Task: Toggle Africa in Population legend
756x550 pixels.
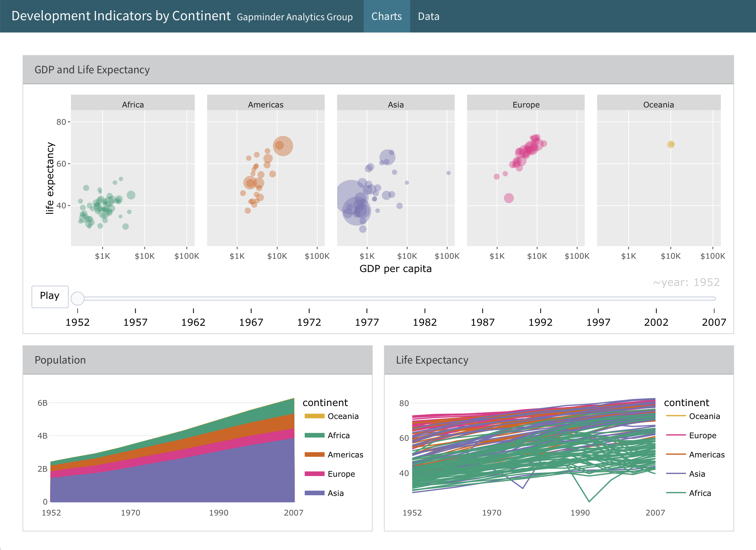Action: click(338, 435)
